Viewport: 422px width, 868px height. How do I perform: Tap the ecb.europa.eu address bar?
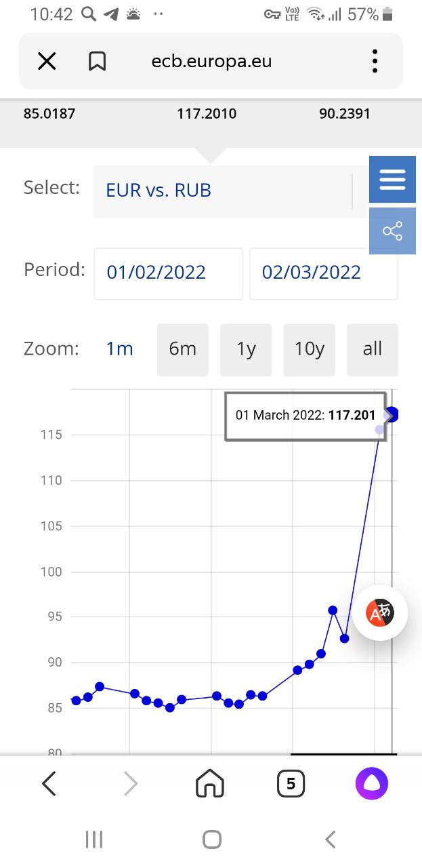pyautogui.click(x=212, y=62)
